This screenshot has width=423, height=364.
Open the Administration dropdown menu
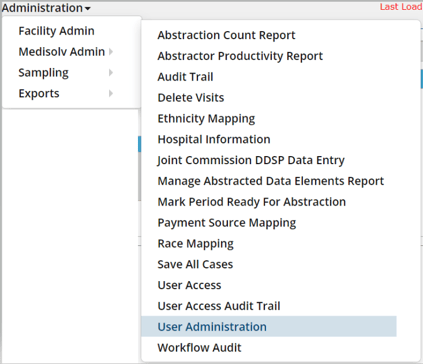[46, 8]
